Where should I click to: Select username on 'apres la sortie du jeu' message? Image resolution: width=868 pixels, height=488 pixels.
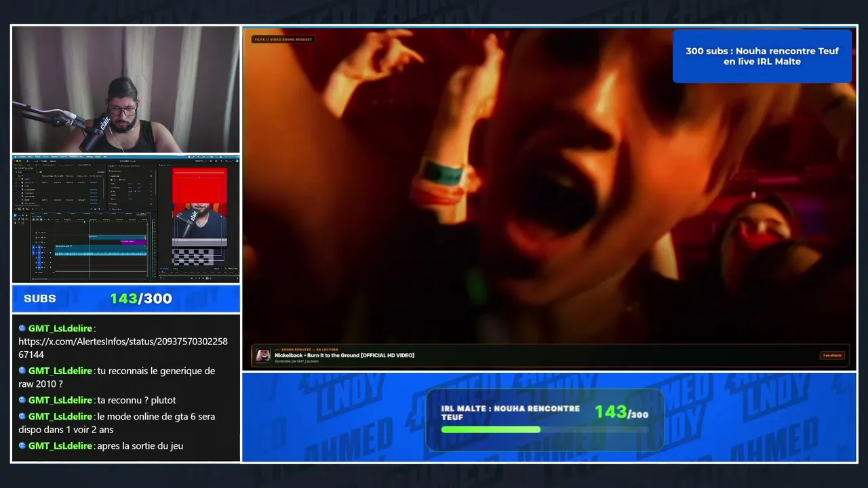60,445
